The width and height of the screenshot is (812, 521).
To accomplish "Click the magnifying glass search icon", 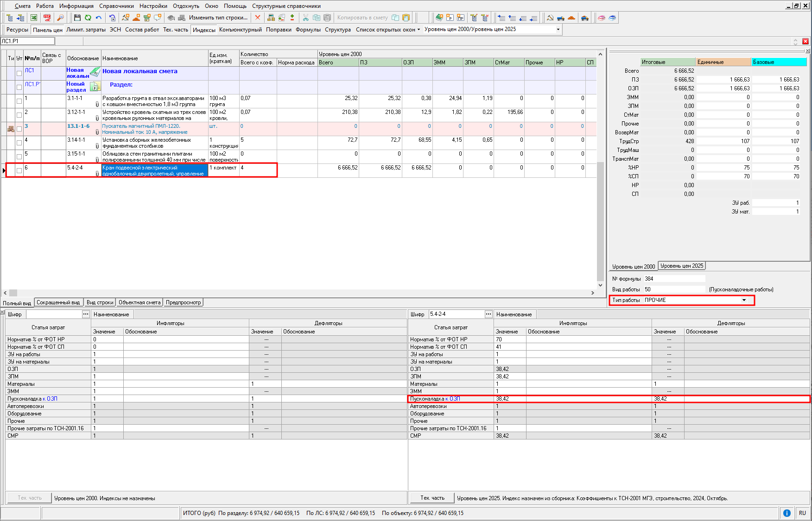I will 60,18.
